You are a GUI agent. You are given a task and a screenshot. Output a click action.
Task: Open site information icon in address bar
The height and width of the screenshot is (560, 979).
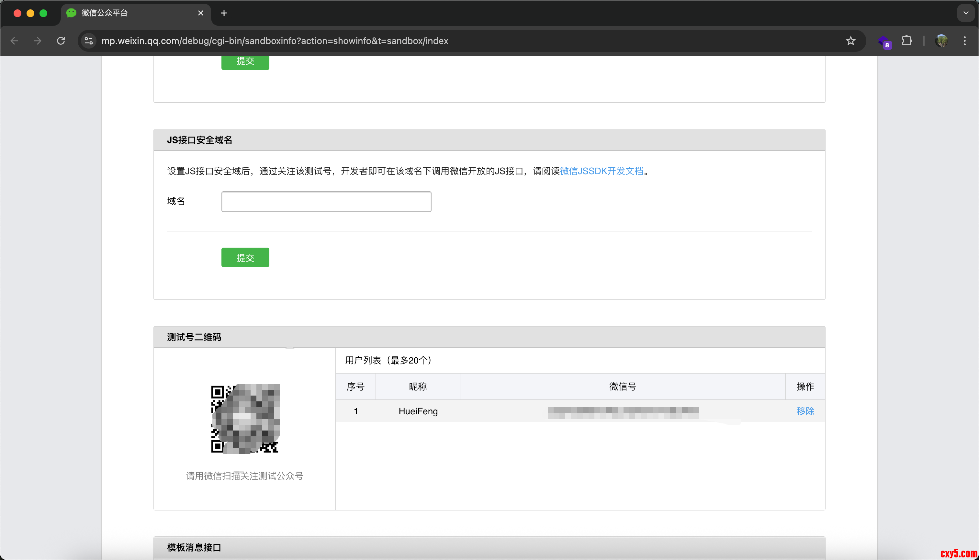(89, 41)
